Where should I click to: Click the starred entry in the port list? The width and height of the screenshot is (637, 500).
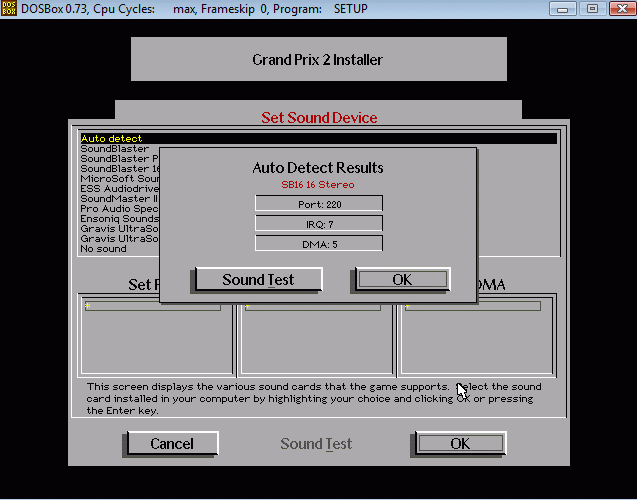tap(153, 306)
